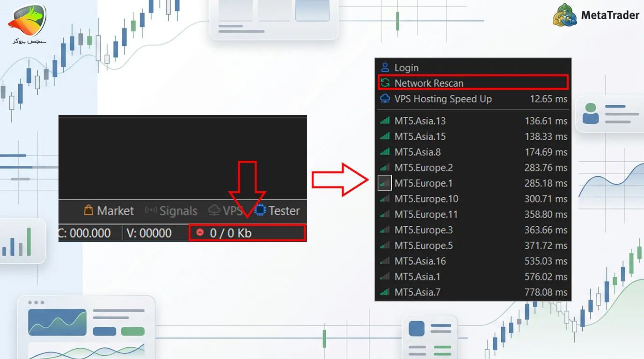Image resolution: width=644 pixels, height=359 pixels.
Task: Click signal bars icon of MT5.Asia.15
Action: tap(385, 136)
